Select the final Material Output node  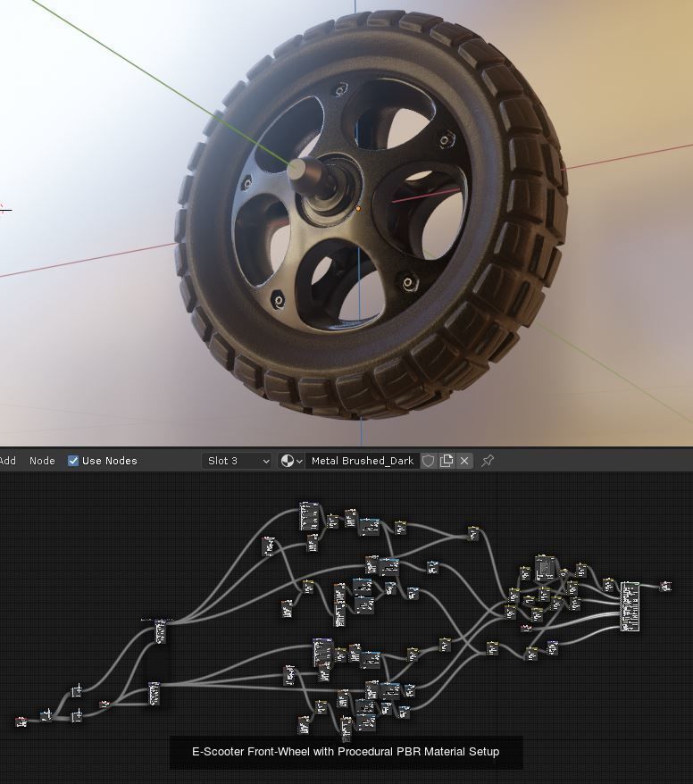(665, 586)
